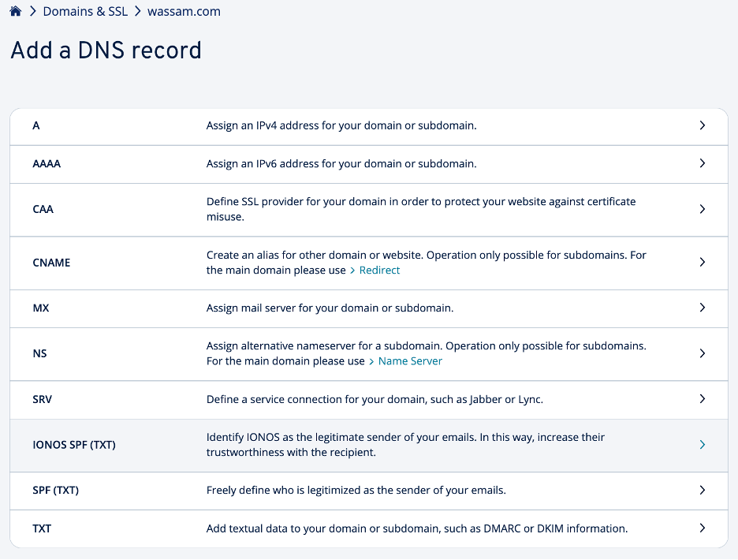Click the chevron arrow on A record row
This screenshot has height=560, width=738.
point(702,125)
